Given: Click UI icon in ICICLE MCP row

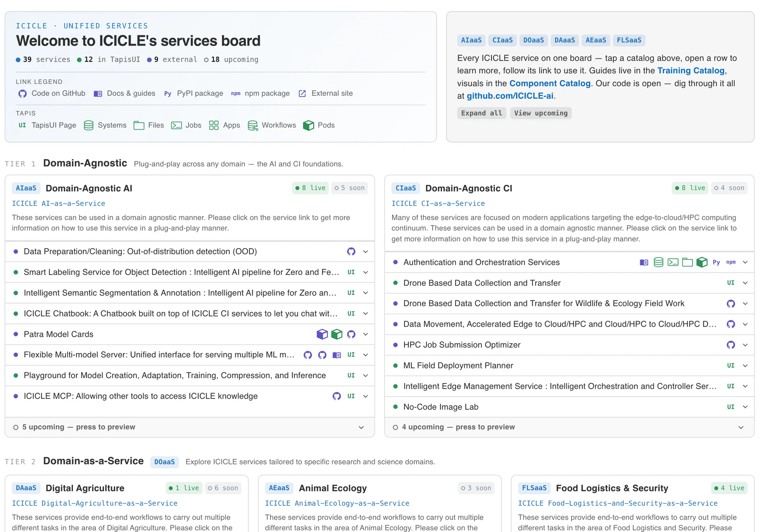Looking at the screenshot, I should (351, 396).
